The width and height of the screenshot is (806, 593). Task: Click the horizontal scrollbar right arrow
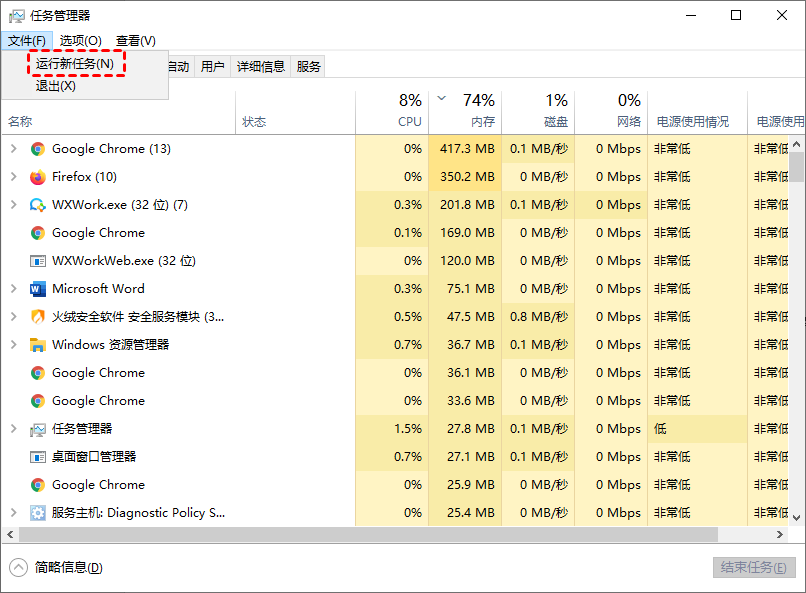tap(779, 534)
